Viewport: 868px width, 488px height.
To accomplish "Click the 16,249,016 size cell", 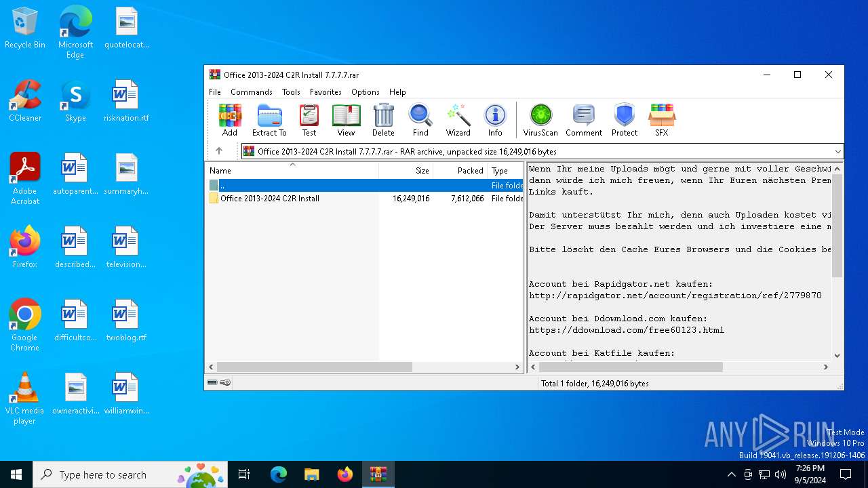I will 411,199.
